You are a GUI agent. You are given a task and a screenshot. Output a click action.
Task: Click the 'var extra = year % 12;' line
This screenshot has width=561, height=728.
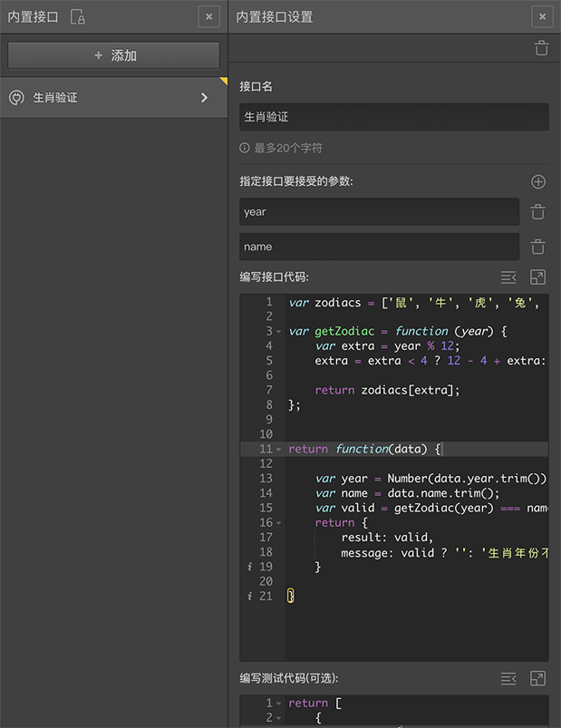[x=387, y=346]
